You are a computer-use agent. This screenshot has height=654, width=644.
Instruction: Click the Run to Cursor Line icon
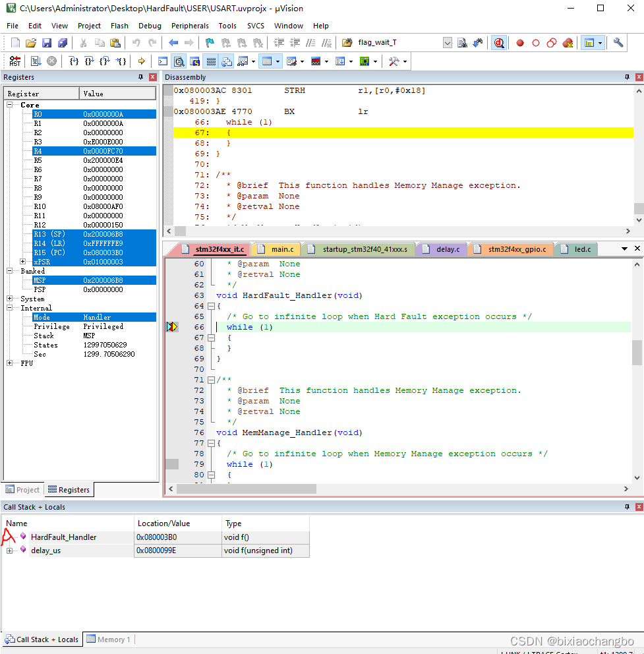click(x=121, y=61)
